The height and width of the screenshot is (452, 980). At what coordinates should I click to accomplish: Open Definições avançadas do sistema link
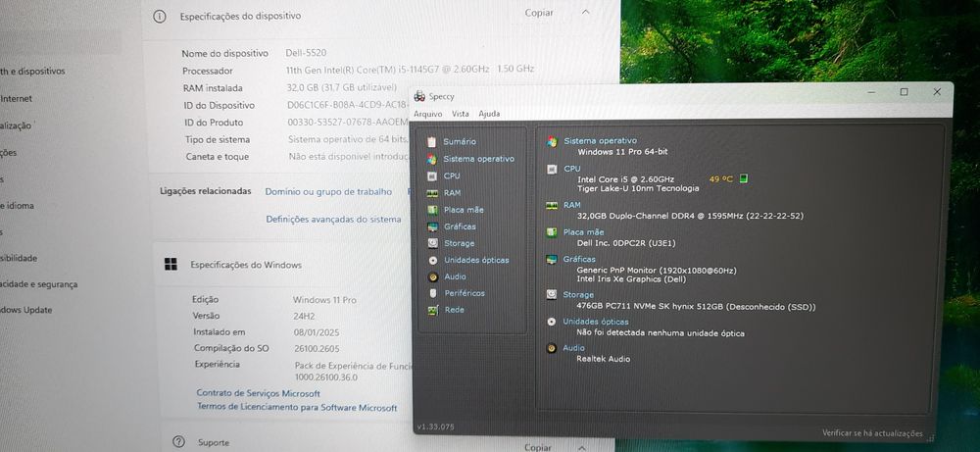334,219
